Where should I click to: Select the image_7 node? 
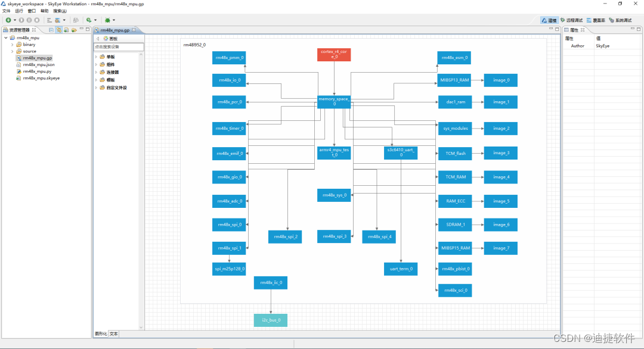pyautogui.click(x=501, y=248)
